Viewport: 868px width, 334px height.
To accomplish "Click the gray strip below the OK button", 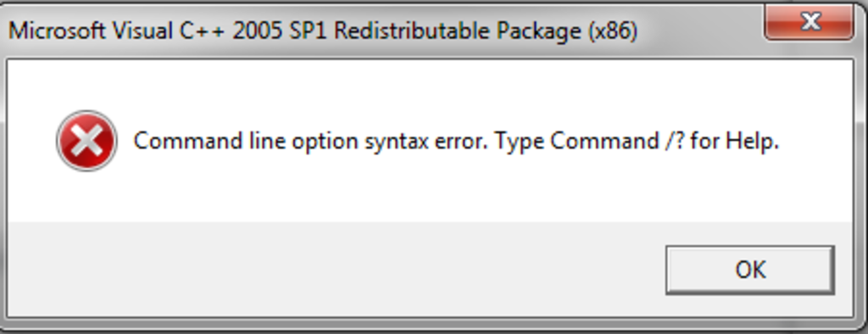I will (x=750, y=306).
